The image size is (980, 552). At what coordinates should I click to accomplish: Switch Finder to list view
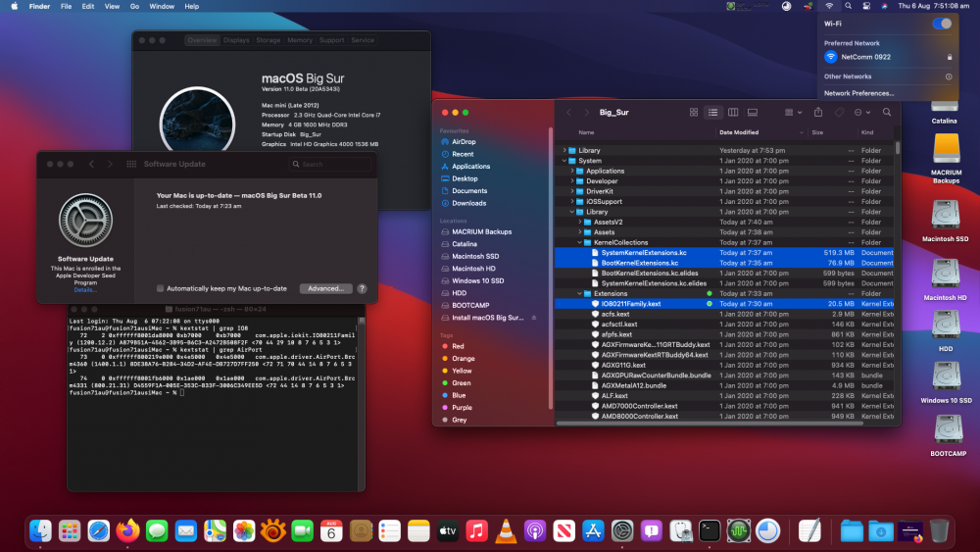point(712,113)
